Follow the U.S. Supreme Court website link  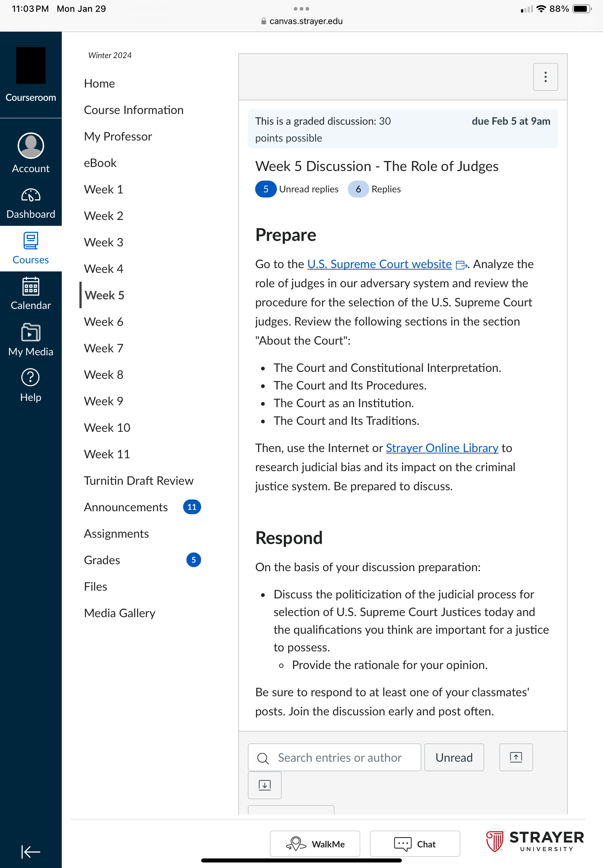pos(379,264)
